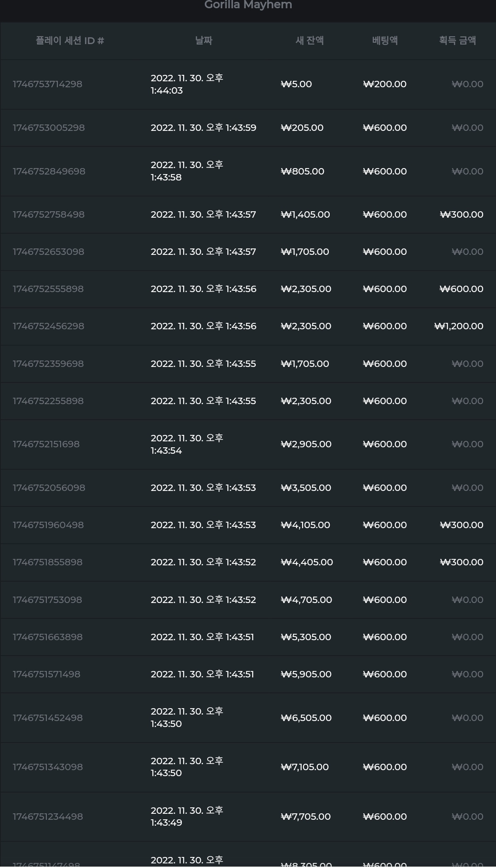Open session ID 1746751663898
496x868 pixels.
tap(48, 637)
